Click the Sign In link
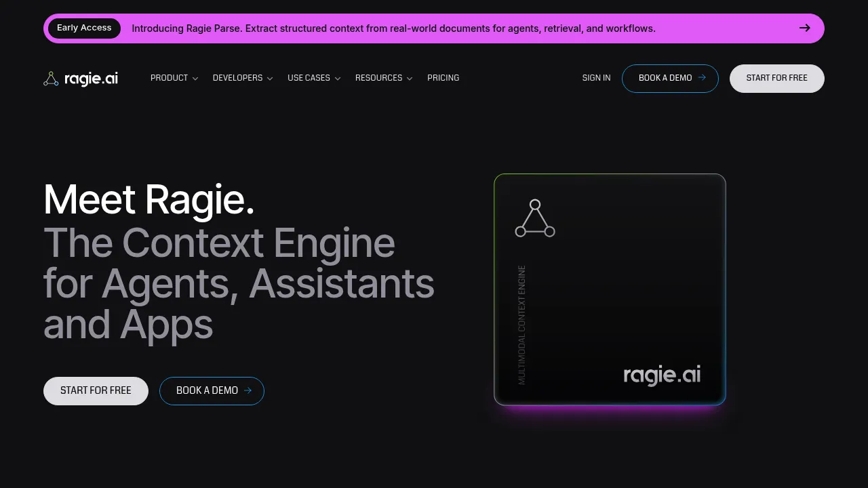Image resolution: width=868 pixels, height=488 pixels. pyautogui.click(x=596, y=78)
